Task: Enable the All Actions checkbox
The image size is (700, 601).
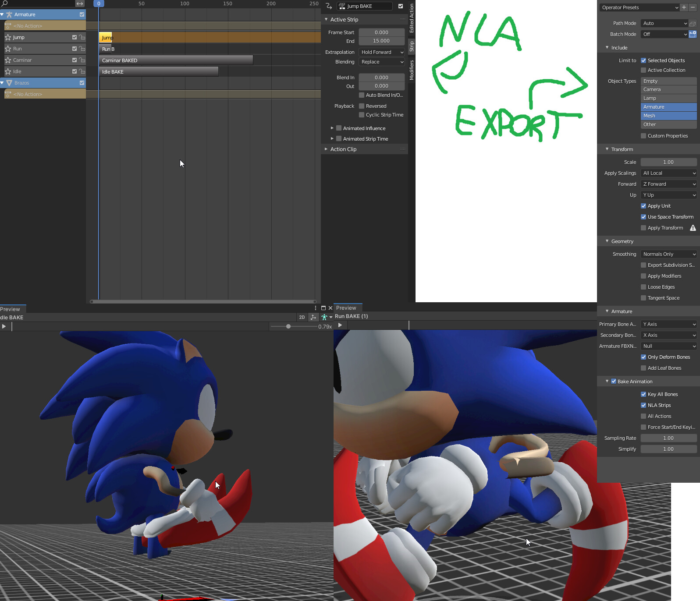Action: click(643, 416)
